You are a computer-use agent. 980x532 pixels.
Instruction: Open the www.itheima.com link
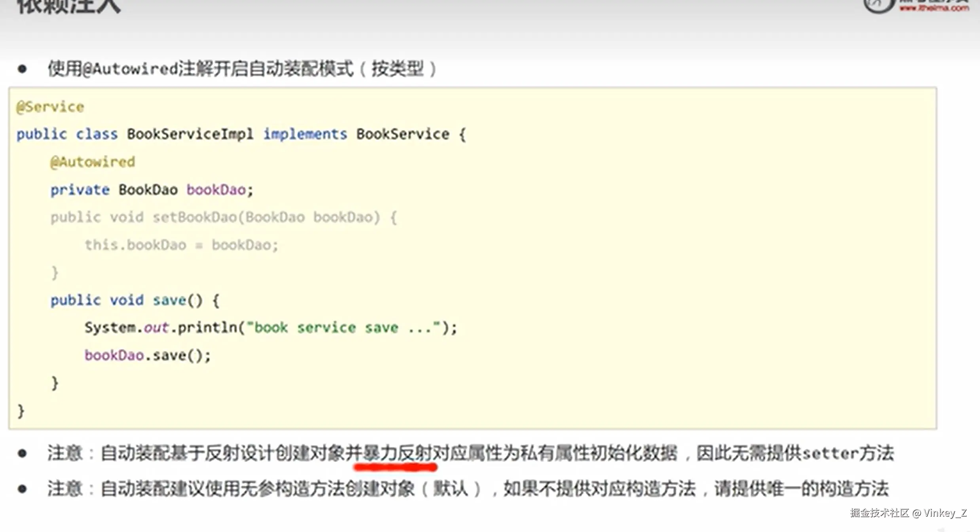click(x=934, y=8)
